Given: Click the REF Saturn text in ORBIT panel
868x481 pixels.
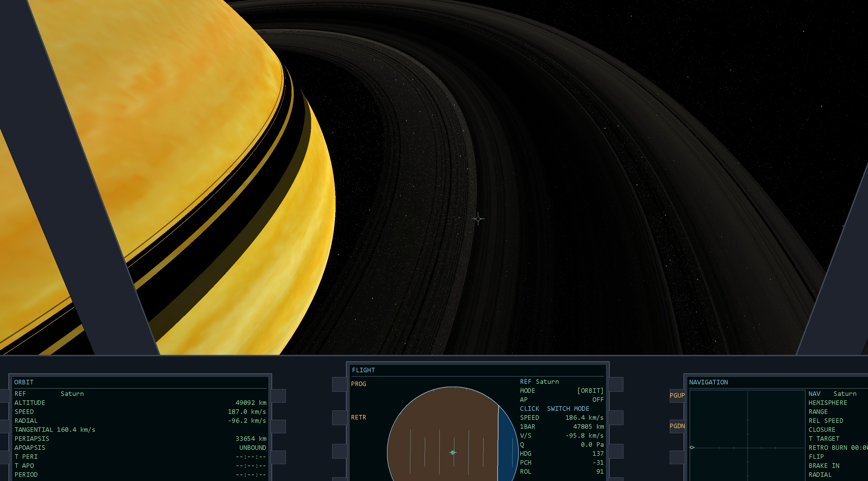Looking at the screenshot, I should point(49,394).
